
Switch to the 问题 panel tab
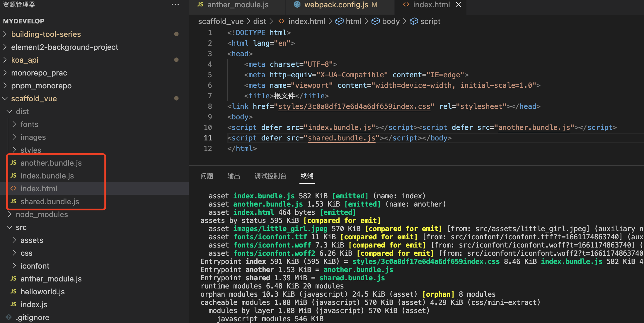(x=207, y=176)
